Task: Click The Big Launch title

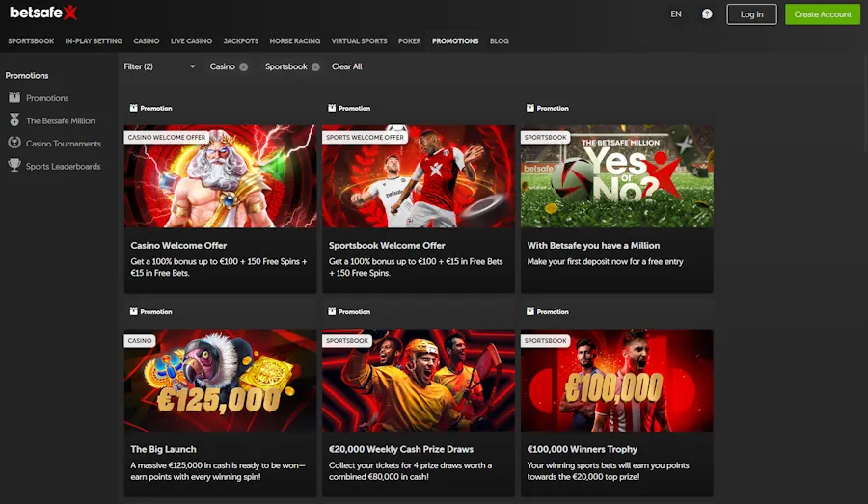Action: 163,449
